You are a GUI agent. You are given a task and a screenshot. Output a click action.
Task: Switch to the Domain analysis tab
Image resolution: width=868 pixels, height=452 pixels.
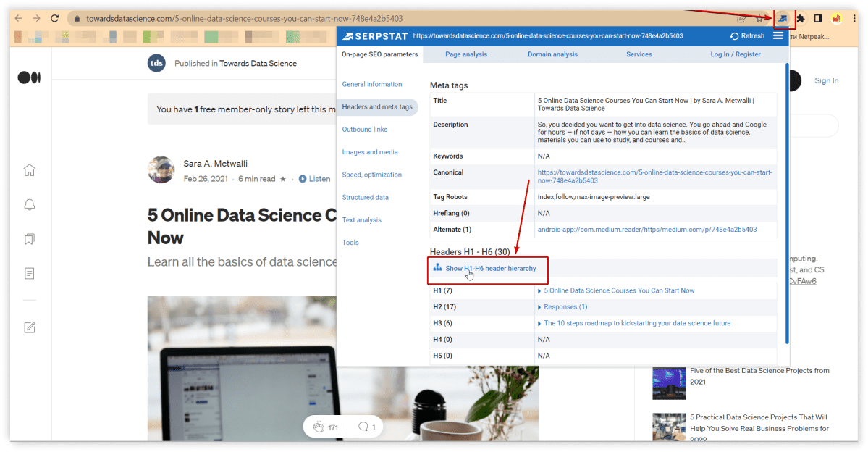[552, 54]
